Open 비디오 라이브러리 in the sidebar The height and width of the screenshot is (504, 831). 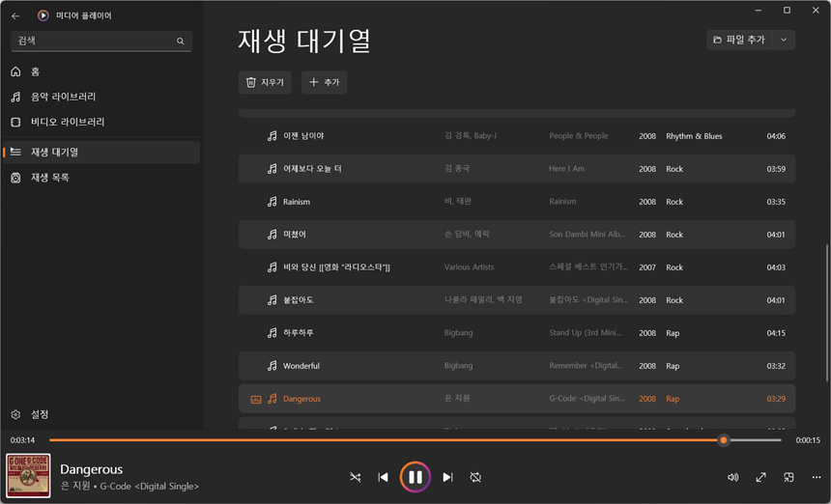(x=68, y=122)
